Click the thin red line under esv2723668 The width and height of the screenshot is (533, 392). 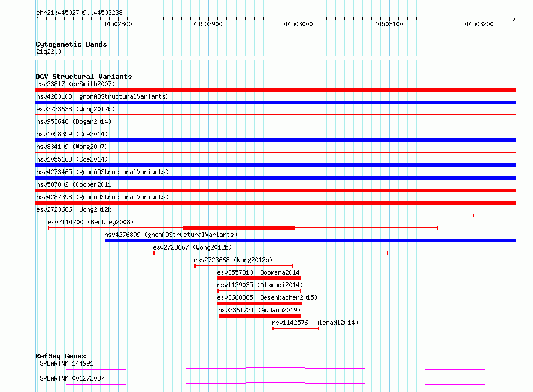point(244,266)
